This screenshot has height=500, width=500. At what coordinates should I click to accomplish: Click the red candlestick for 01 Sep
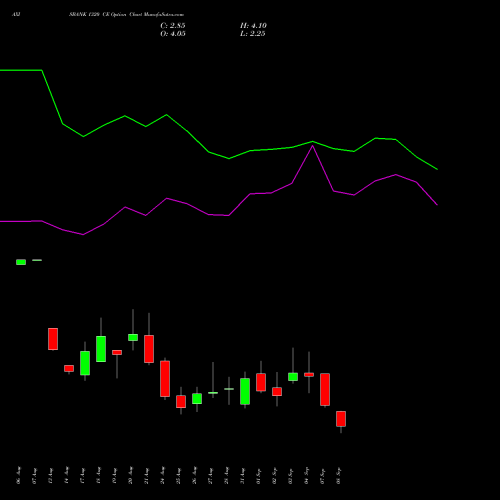pos(261,382)
